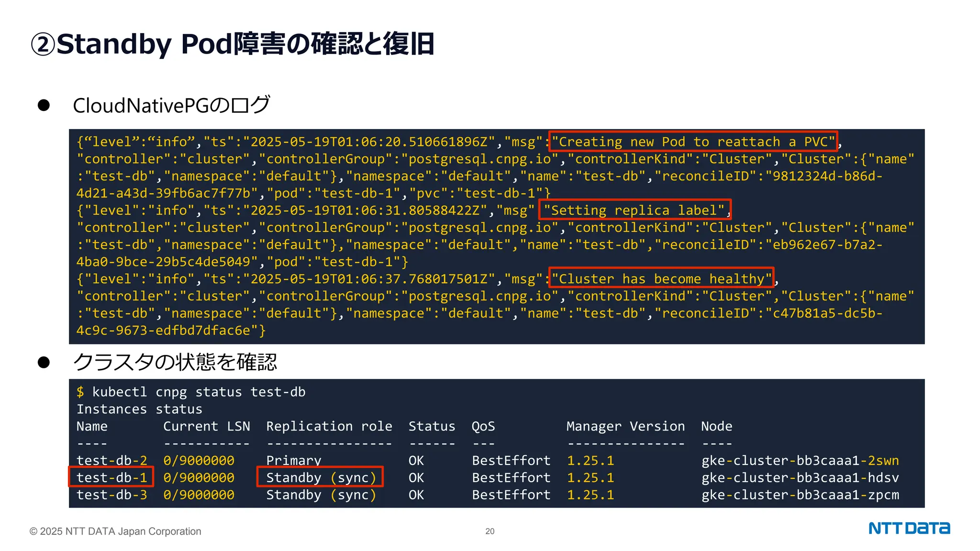Image resolution: width=980 pixels, height=551 pixels.
Task: Click the circled number two title icon
Action: (x=43, y=44)
